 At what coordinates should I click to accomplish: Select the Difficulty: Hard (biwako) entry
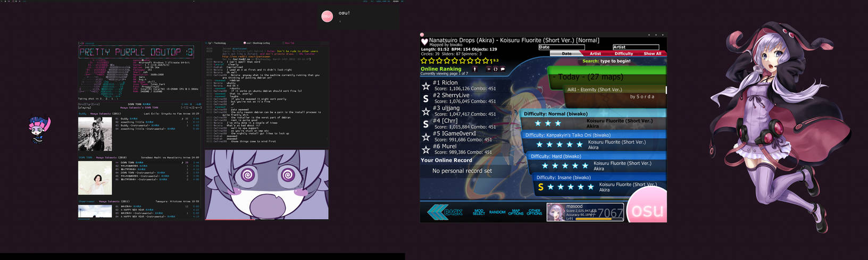[597, 162]
